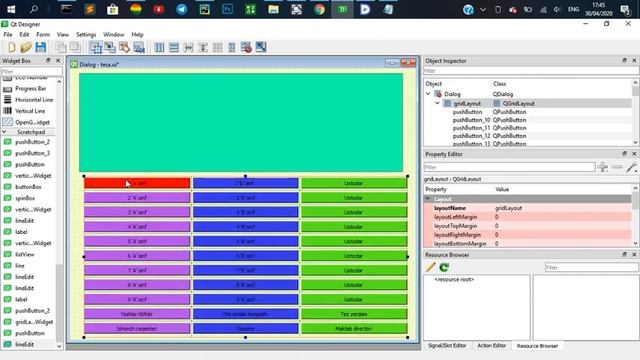Image resolution: width=640 pixels, height=360 pixels.
Task: Switch to Signal/Slot Editor tab
Action: tap(447, 345)
